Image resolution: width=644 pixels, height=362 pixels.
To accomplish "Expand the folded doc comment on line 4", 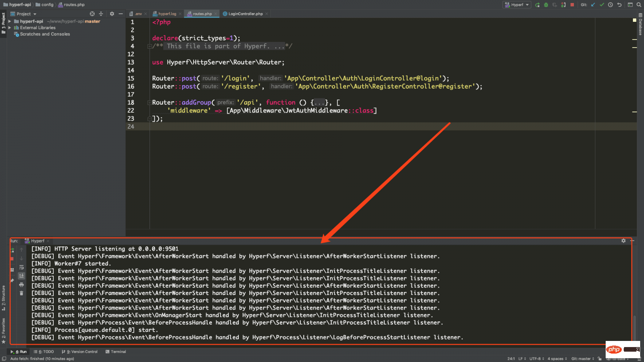I will point(149,46).
